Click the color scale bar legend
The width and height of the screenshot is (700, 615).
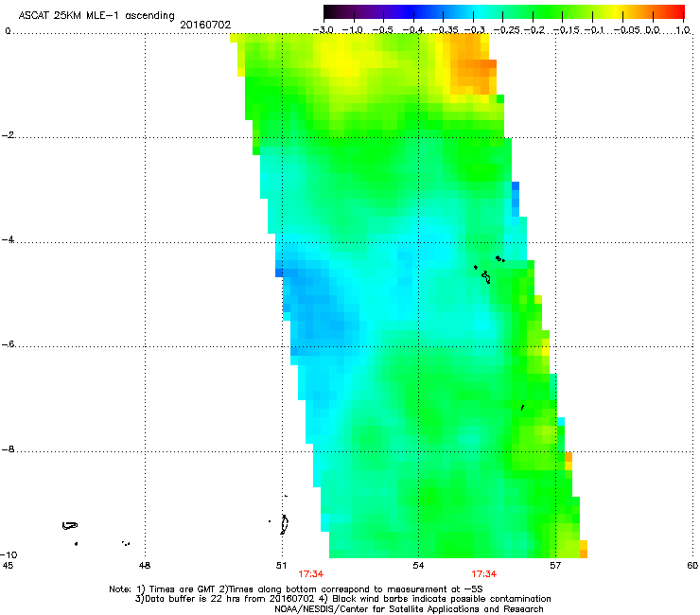504,11
